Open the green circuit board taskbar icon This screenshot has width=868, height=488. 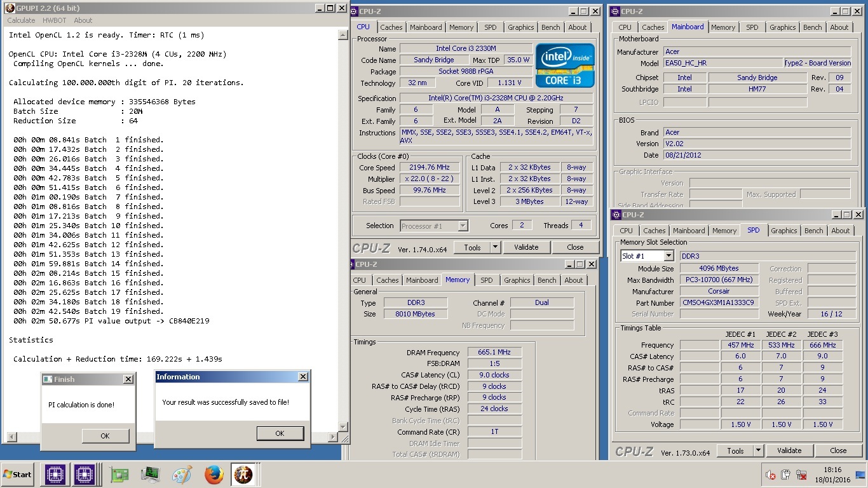pos(119,475)
